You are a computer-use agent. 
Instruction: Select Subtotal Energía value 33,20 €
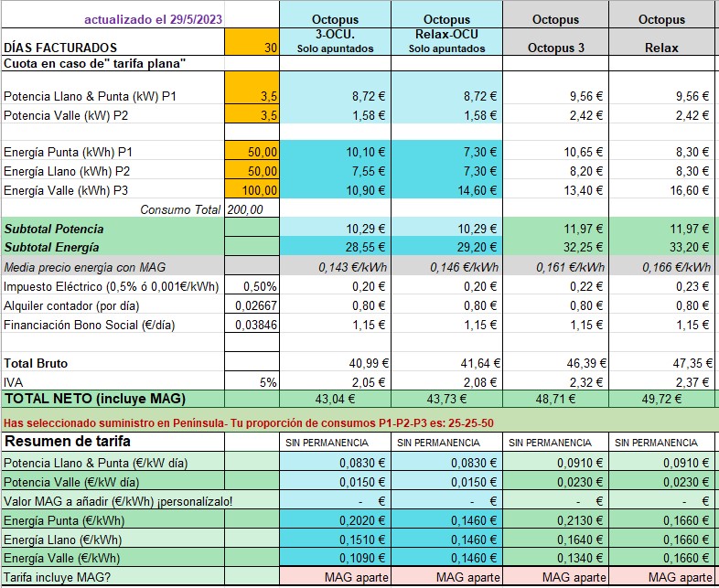click(x=661, y=246)
